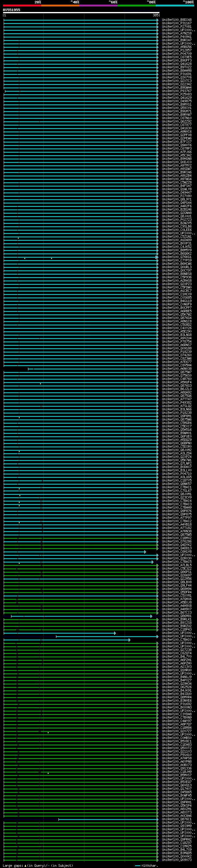Select the UniRef100_Q41628 entry

click(177, 64)
